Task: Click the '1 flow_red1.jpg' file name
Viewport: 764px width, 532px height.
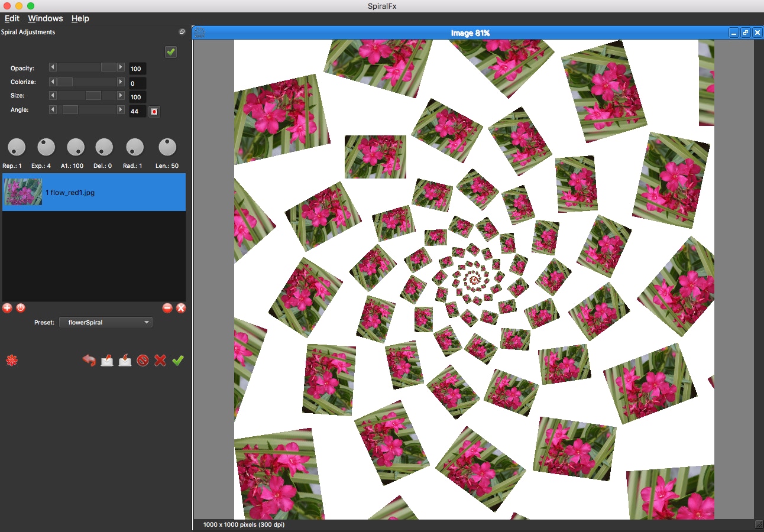Action: 70,193
